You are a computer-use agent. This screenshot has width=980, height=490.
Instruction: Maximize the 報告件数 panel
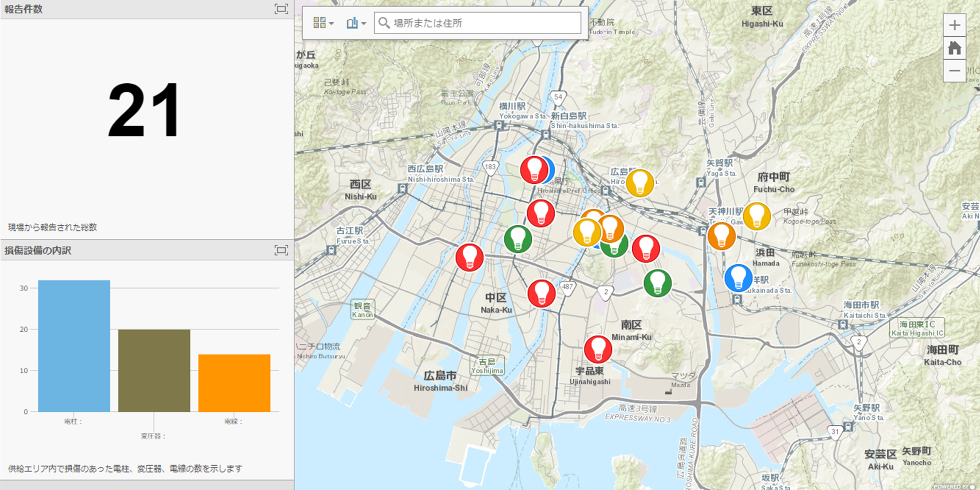(281, 9)
